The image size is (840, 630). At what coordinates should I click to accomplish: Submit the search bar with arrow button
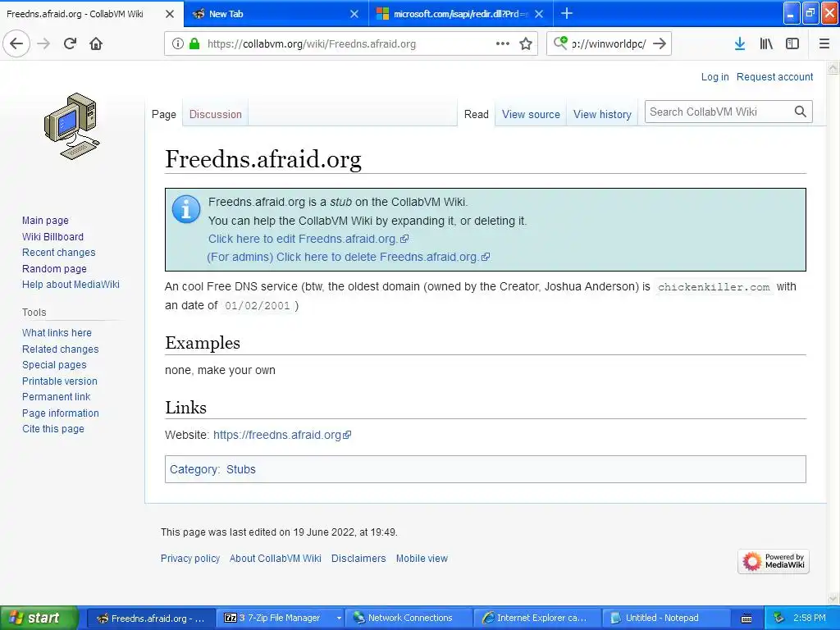click(x=660, y=43)
